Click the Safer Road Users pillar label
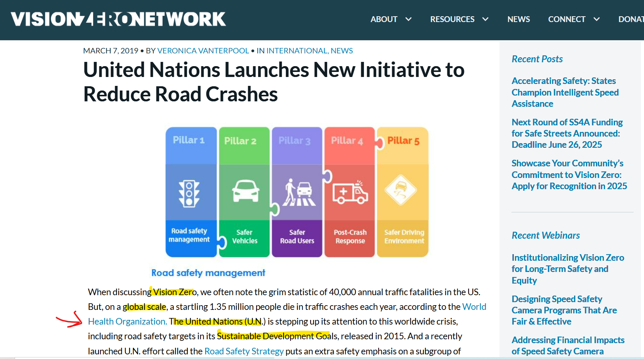644x359 pixels. point(297,236)
